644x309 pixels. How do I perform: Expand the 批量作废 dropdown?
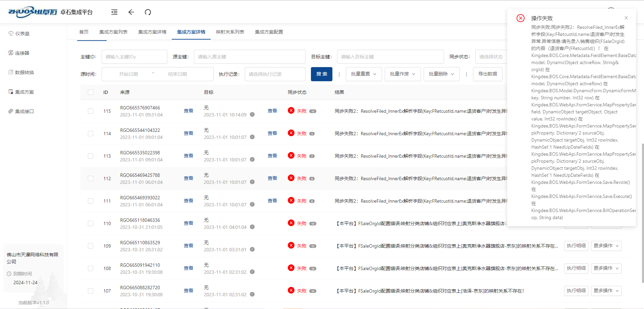pos(402,74)
